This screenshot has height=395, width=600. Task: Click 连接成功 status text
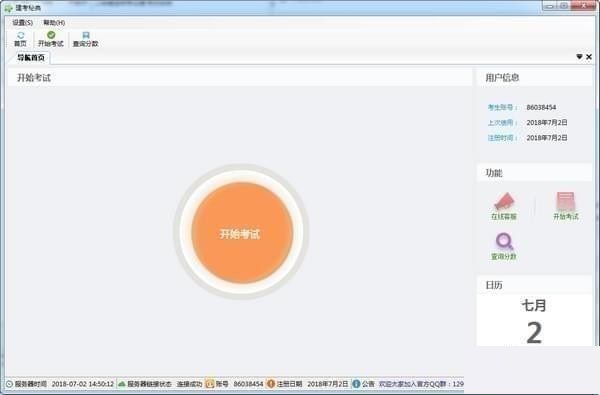(x=189, y=384)
